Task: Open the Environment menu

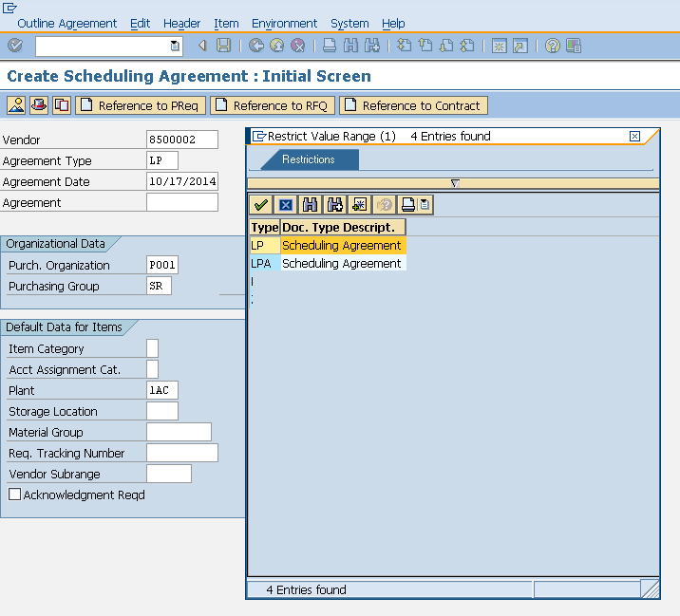Action: coord(285,24)
